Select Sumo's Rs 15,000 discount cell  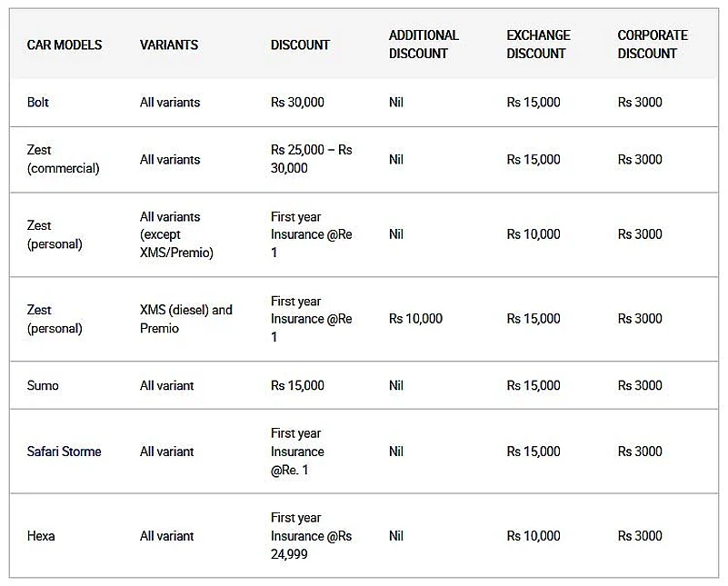[297, 385]
